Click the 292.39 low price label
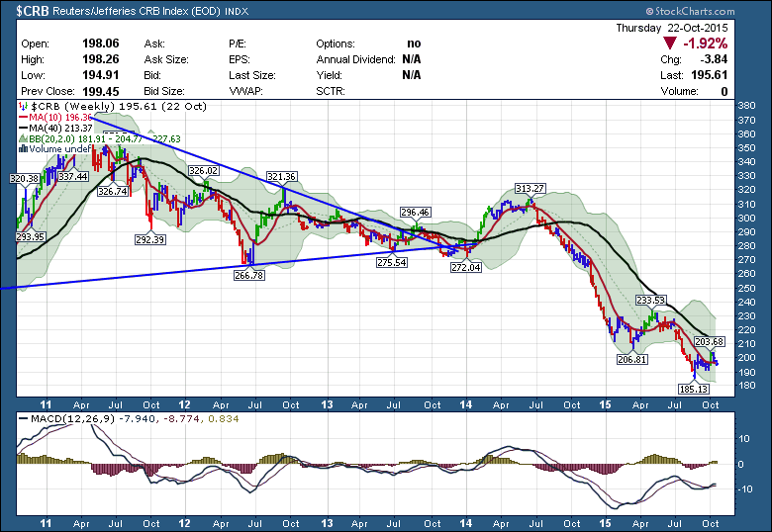 point(150,239)
